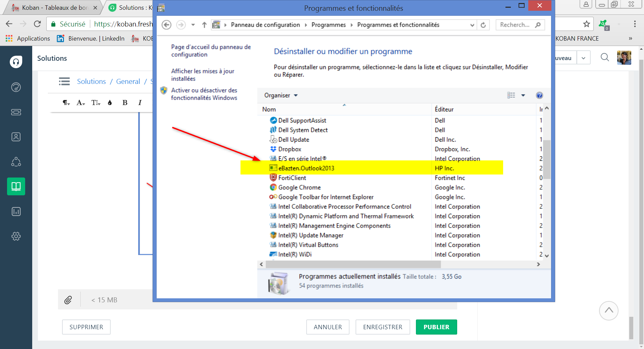Open the Applications bookmarks shortcut
This screenshot has width=644, height=349.
pos(28,39)
